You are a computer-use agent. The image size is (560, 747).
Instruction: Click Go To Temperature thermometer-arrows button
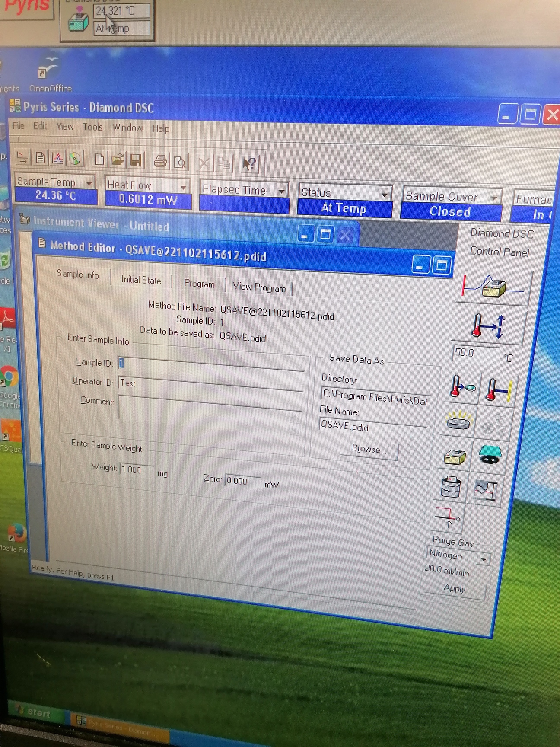[488, 326]
